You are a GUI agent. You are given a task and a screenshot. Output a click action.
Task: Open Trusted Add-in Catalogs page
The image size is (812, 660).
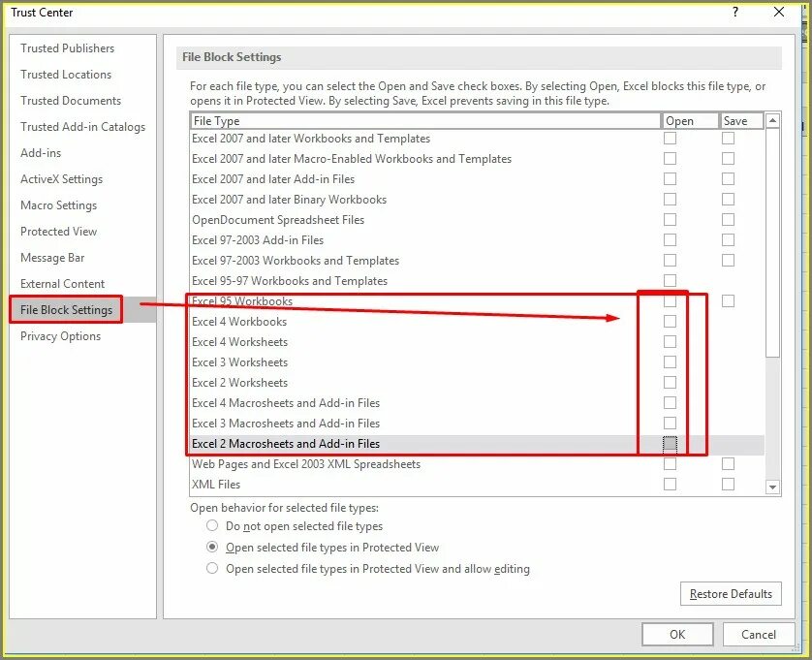coord(83,127)
